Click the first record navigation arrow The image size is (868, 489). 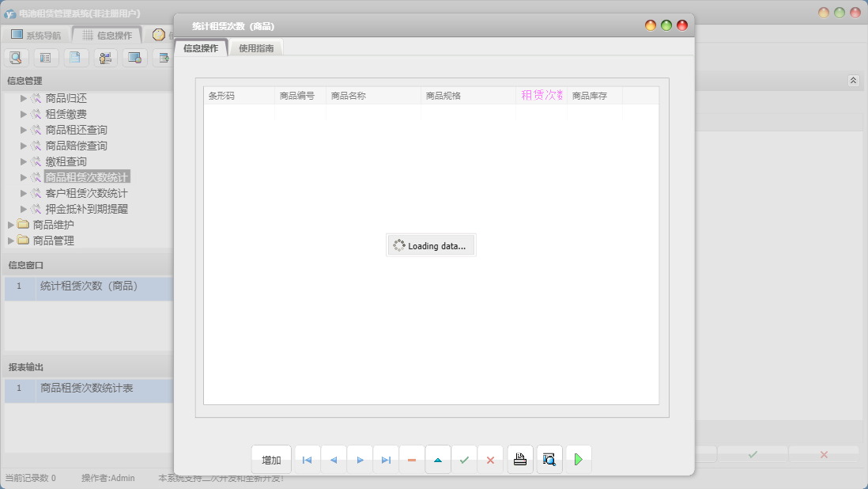(307, 460)
